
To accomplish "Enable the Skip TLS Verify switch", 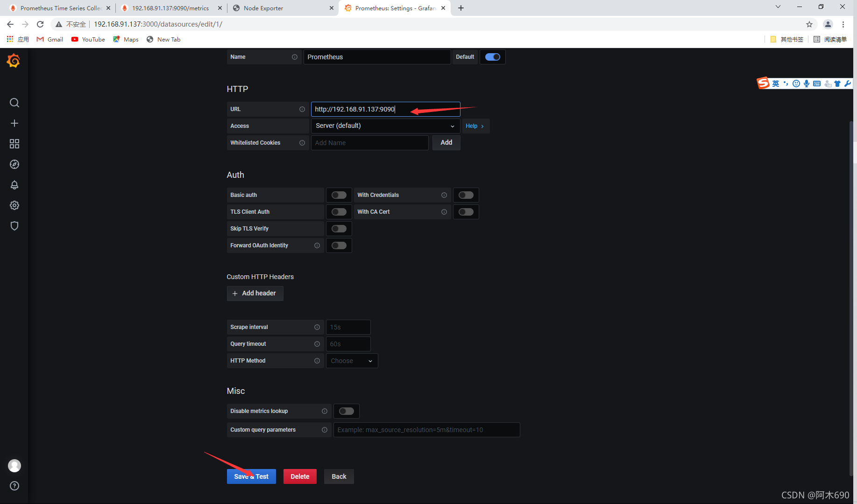I will (x=339, y=229).
